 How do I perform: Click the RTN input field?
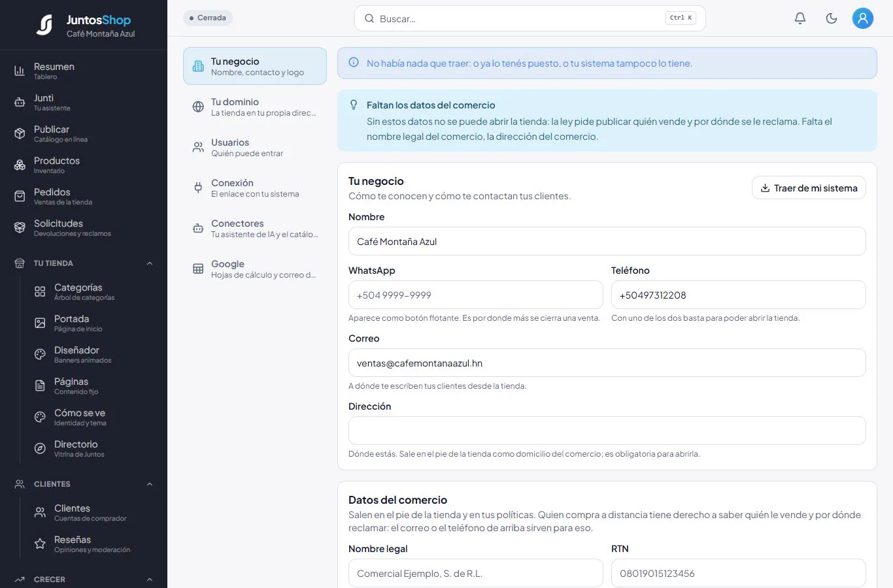pyautogui.click(x=738, y=573)
